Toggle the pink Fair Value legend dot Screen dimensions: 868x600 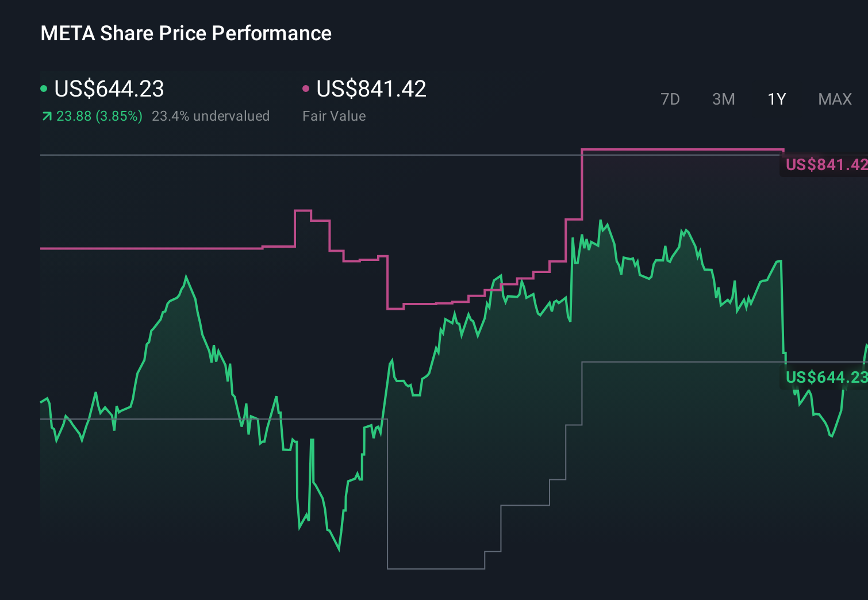(306, 89)
